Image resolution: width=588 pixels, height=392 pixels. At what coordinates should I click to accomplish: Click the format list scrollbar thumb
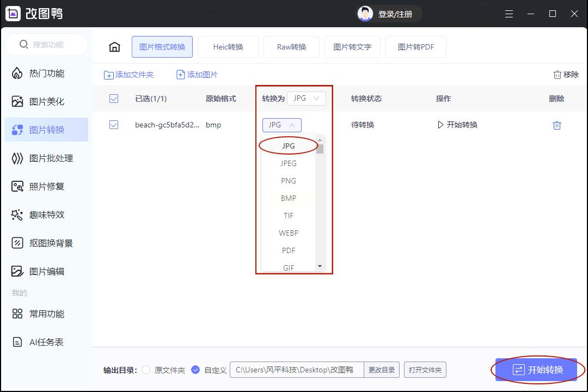[320, 149]
